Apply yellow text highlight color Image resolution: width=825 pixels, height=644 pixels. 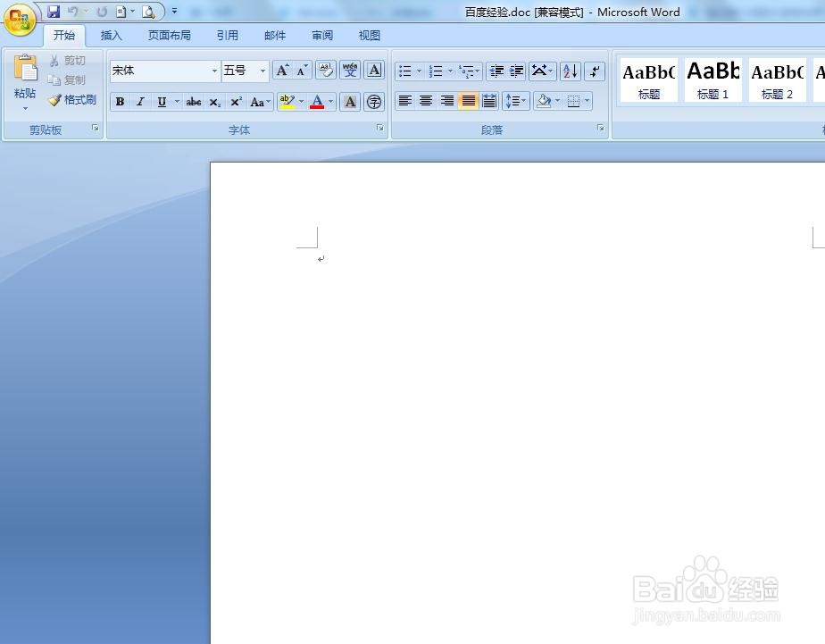287,102
